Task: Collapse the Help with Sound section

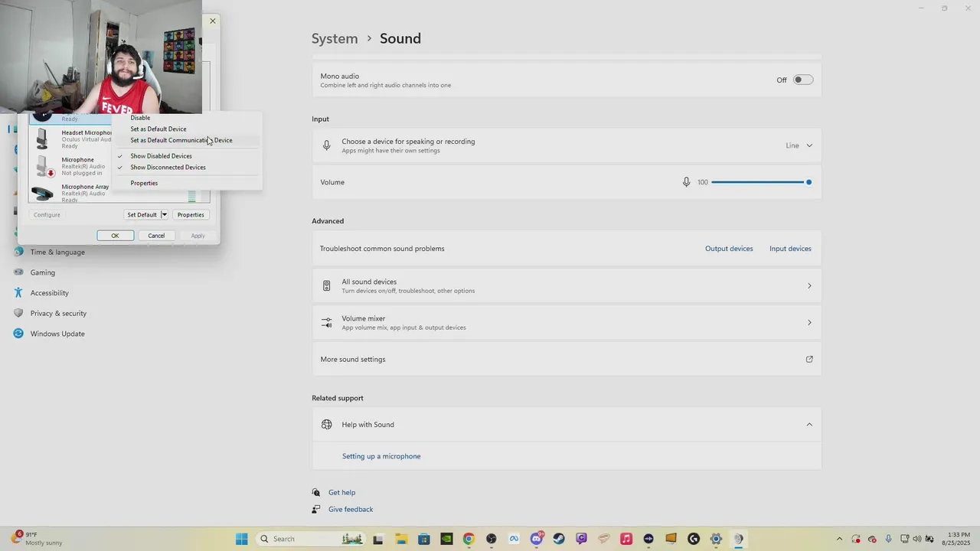Action: 809,425
